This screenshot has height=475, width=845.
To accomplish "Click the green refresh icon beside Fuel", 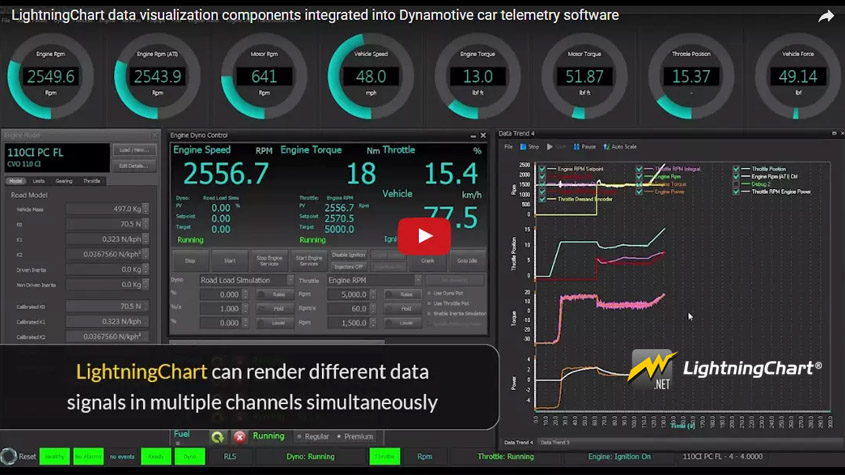I will [218, 437].
